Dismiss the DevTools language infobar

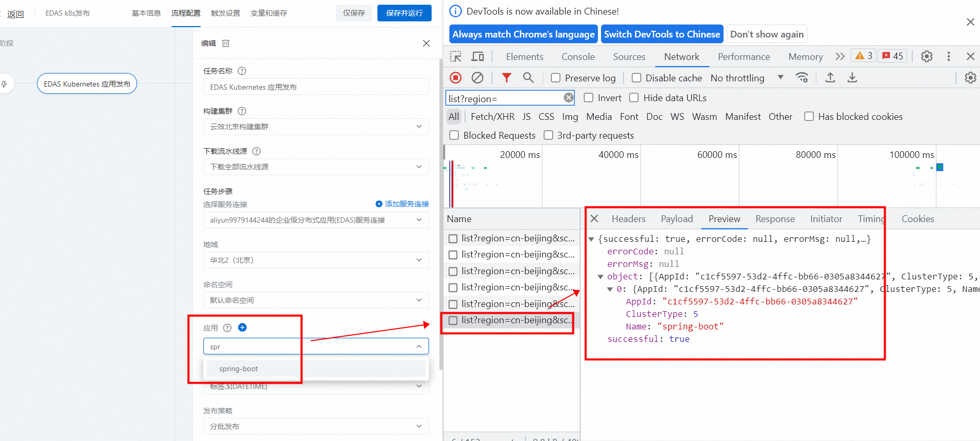coord(970,22)
